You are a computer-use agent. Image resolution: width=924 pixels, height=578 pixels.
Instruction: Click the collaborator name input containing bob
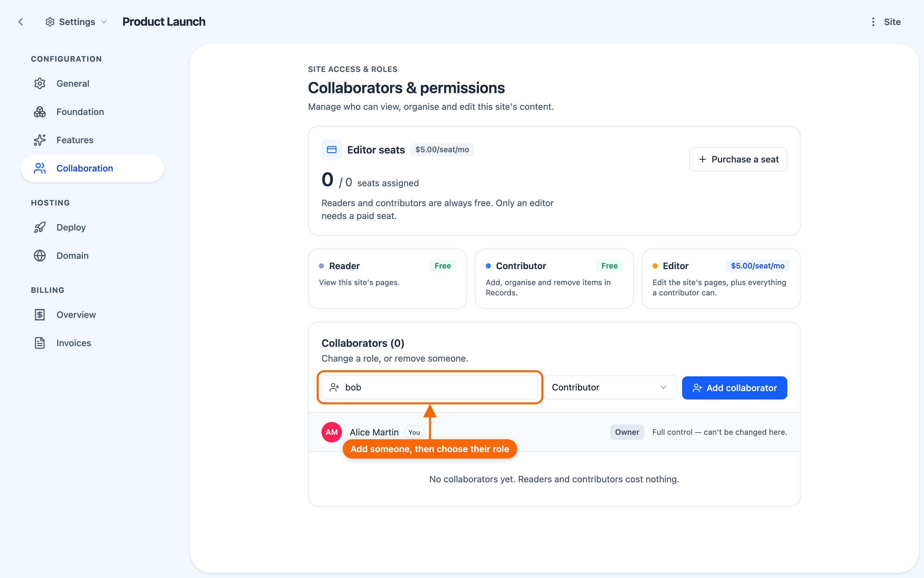click(x=430, y=387)
